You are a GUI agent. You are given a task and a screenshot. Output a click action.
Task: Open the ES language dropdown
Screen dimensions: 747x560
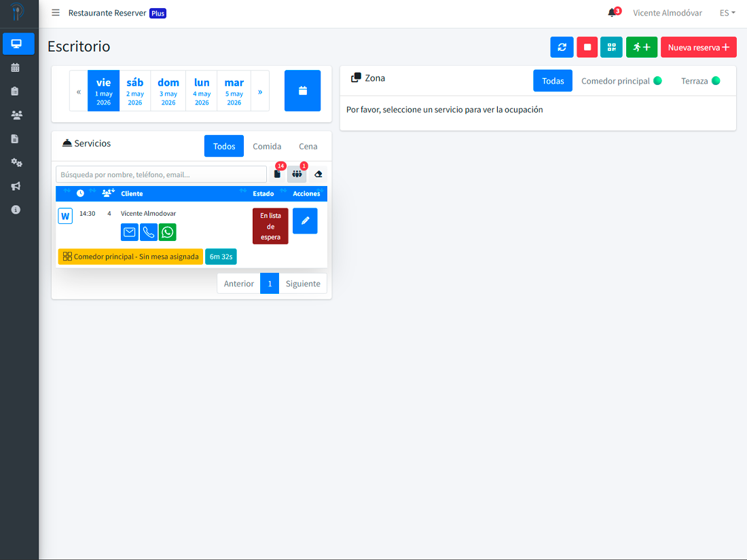(x=727, y=13)
